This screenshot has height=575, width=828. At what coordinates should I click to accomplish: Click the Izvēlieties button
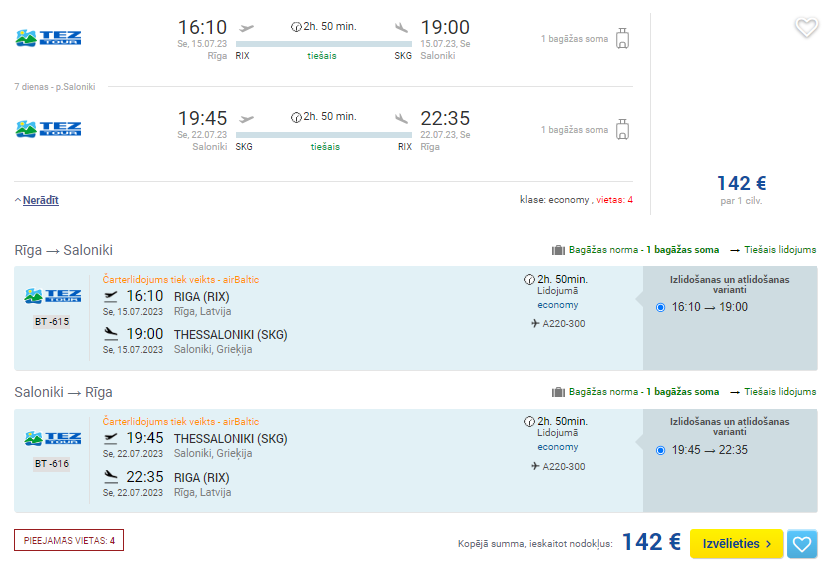click(x=736, y=543)
